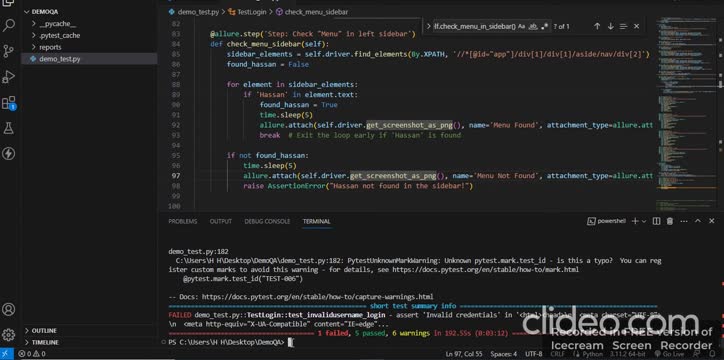
Task: Open the pytest mark.html docs link
Action: [x=485, y=270]
